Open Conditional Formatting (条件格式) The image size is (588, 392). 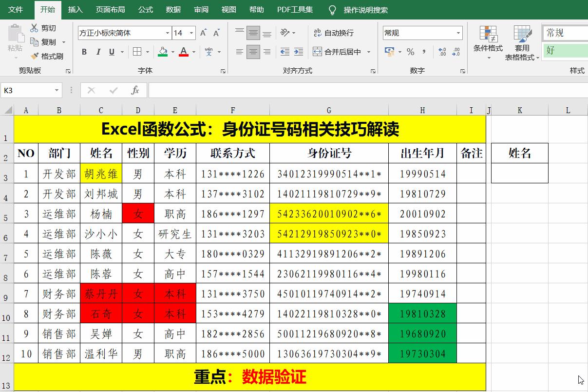point(488,41)
